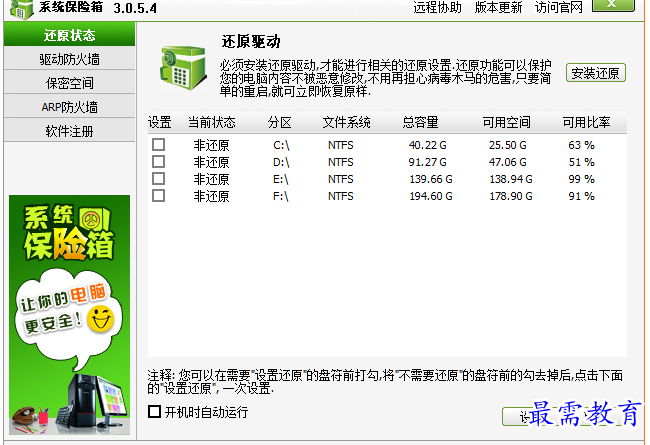Click the safe box app logo icon
The image size is (650, 445).
(22, 9)
